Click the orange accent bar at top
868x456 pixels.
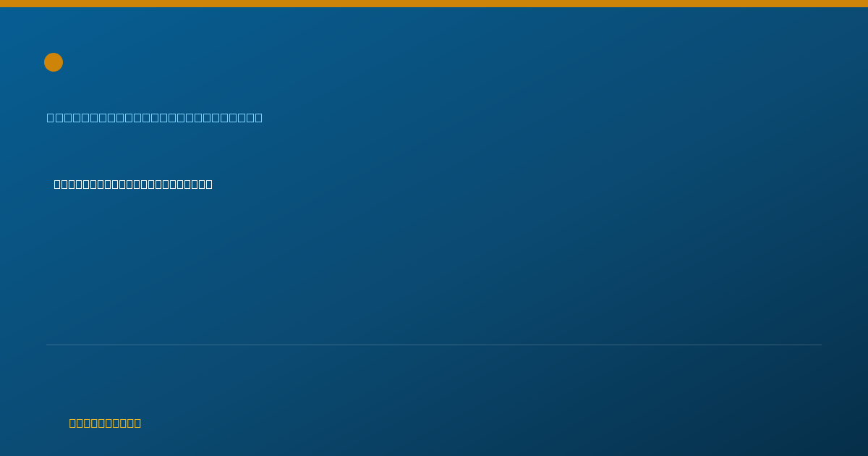coord(434,4)
